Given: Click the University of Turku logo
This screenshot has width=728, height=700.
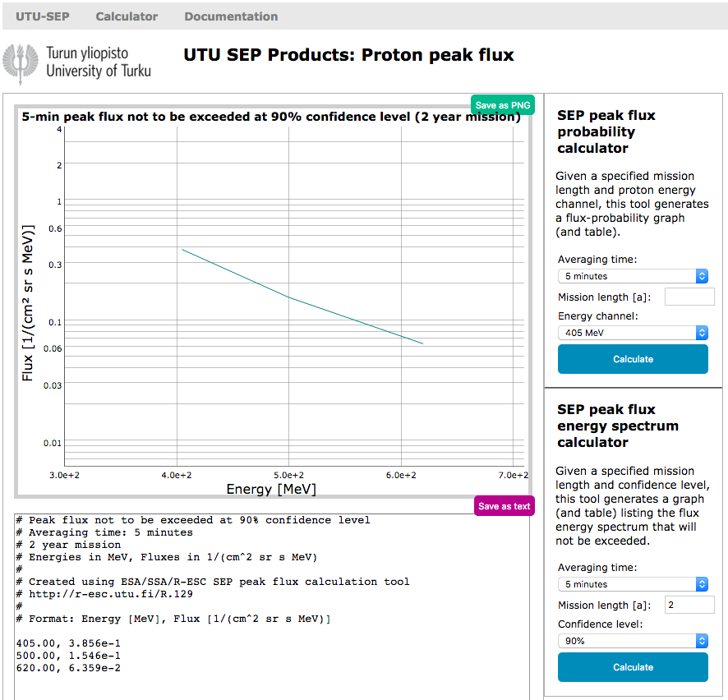Looking at the screenshot, I should point(77,62).
